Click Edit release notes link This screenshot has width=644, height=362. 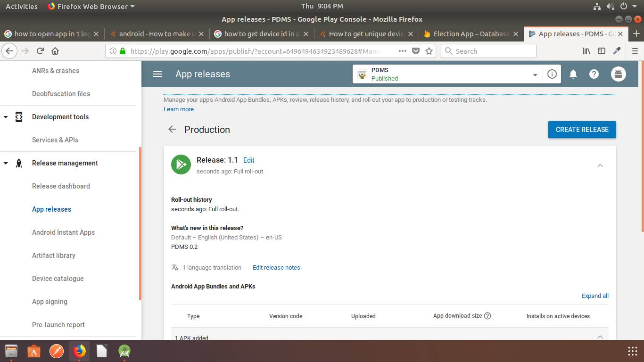pyautogui.click(x=276, y=267)
